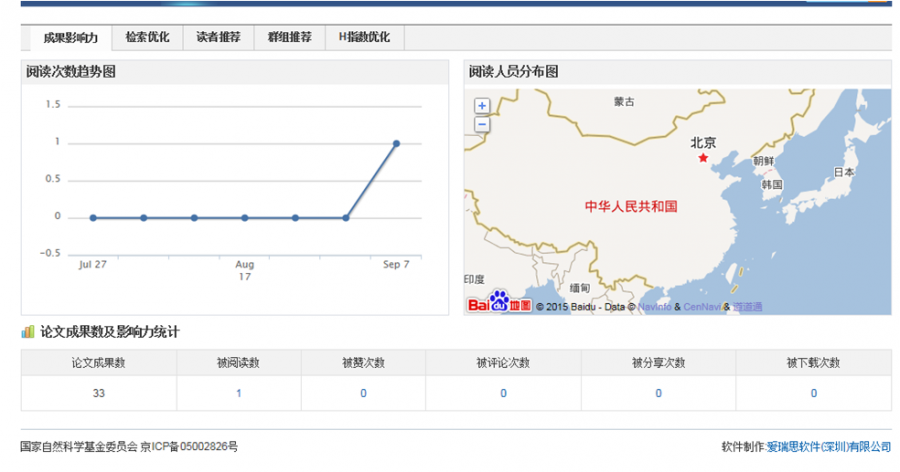Click the 日本 label on map

pyautogui.click(x=844, y=172)
